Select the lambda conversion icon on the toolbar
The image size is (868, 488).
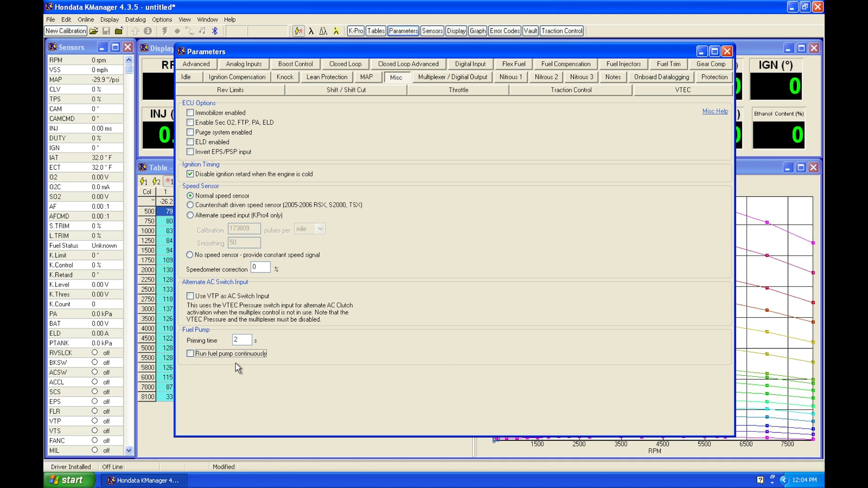point(311,31)
